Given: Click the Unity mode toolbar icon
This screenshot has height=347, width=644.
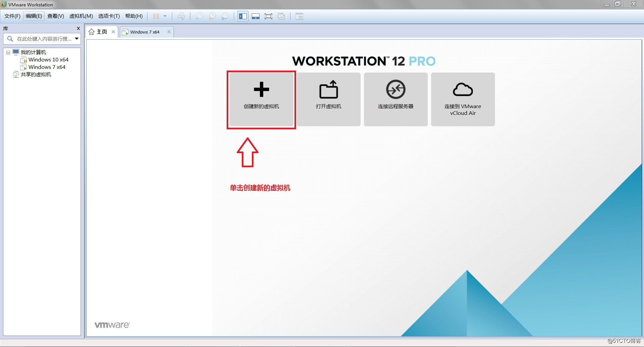Looking at the screenshot, I should 281,16.
